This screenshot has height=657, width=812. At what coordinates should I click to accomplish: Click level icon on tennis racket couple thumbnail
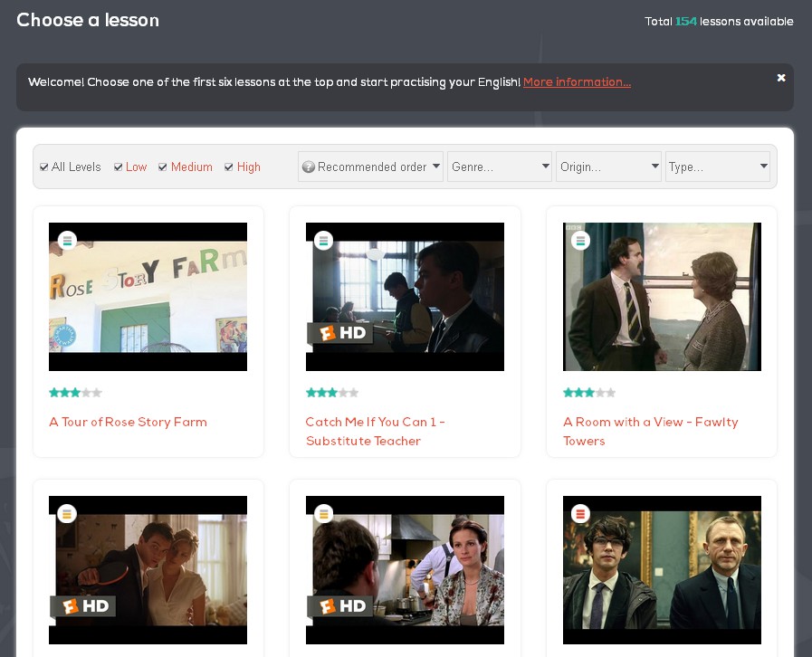click(67, 514)
